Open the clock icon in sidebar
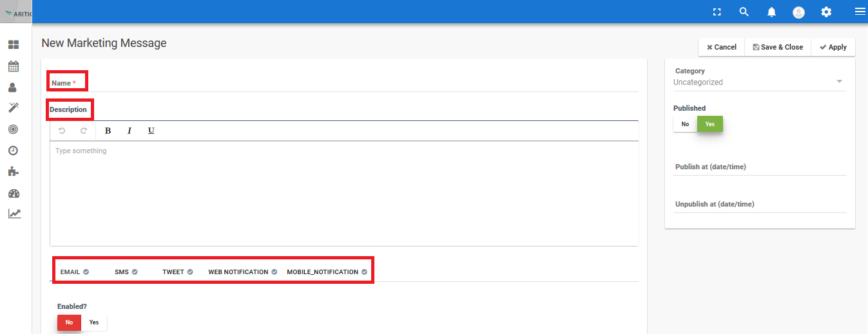868x334 pixels. tap(13, 151)
